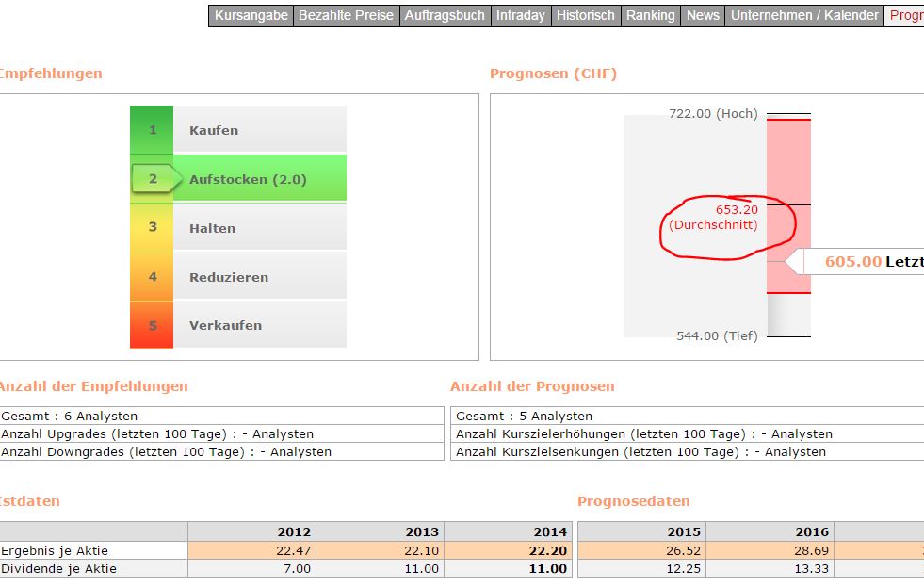Screen dimensions: 924x588
Task: Click the circled 653.20 Durchschnitt value
Action: (723, 218)
